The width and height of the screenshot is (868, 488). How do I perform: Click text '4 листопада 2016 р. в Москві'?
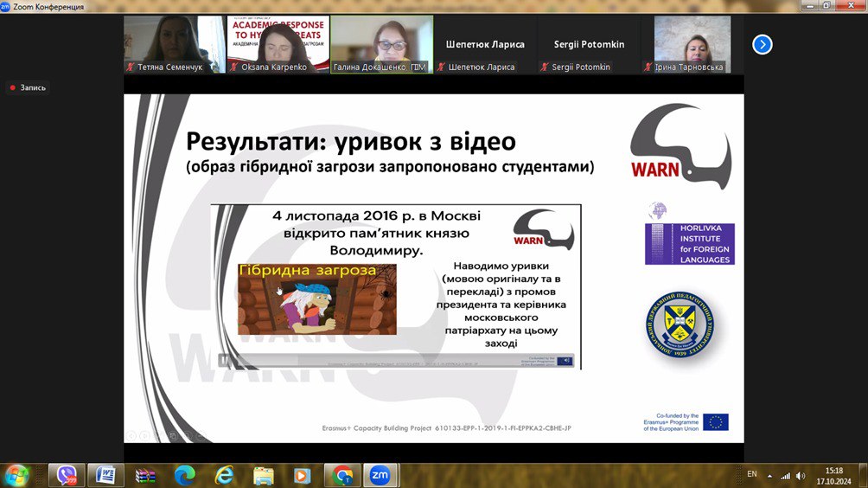pyautogui.click(x=376, y=215)
